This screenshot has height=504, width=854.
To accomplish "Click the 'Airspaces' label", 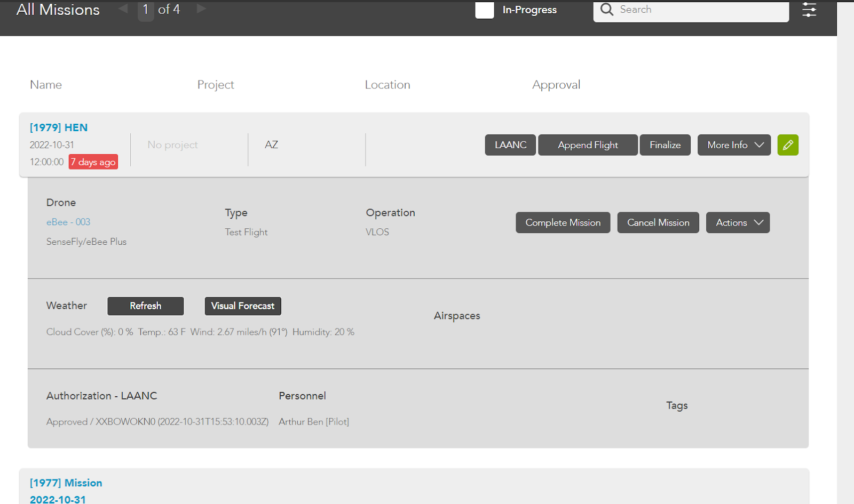I will coord(457,316).
